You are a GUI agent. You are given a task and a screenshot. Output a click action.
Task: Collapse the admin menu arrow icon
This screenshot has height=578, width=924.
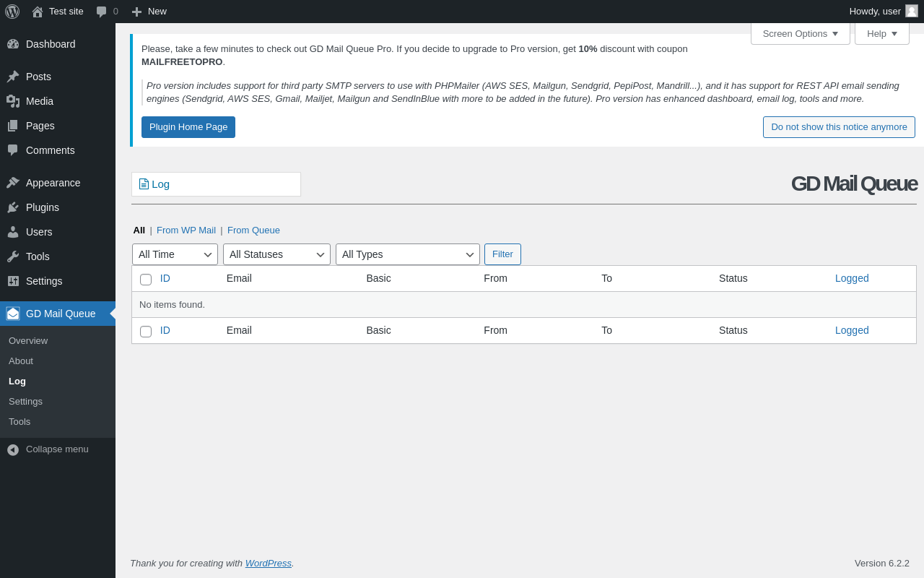point(13,449)
